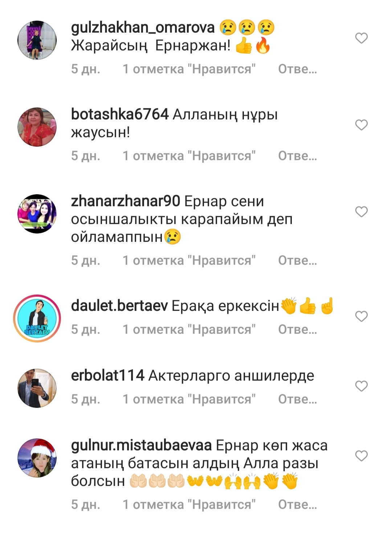Screen dimensions: 392x534
Task: Open username link erbolat114
Action: 108,375
